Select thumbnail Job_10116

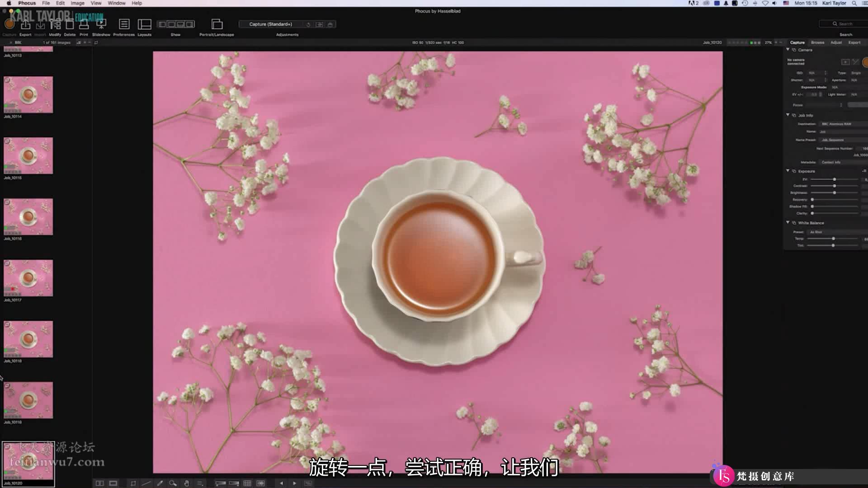coord(28,217)
